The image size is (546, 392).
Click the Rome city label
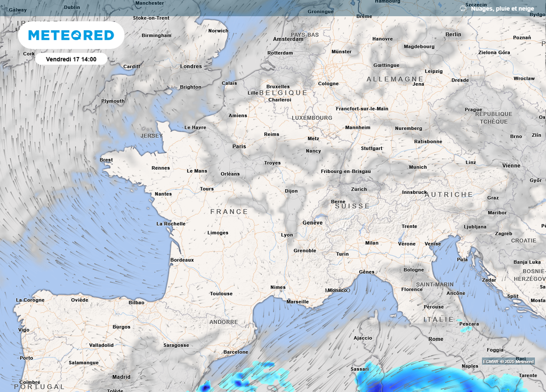click(436, 339)
